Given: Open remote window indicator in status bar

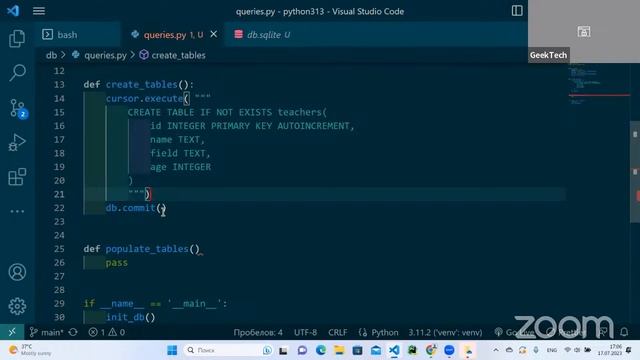Looking at the screenshot, I should tap(12, 332).
